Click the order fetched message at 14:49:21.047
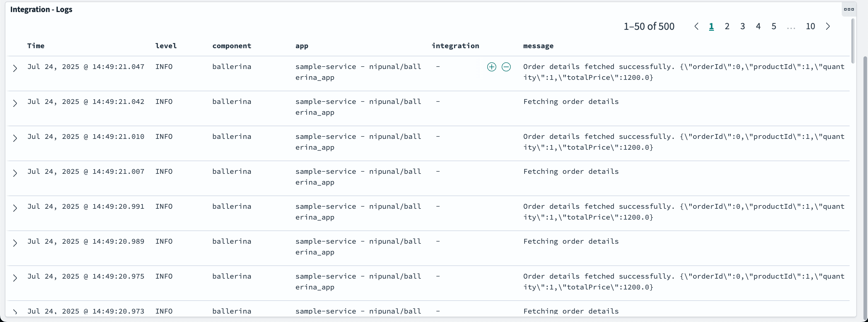The width and height of the screenshot is (868, 322). [x=684, y=72]
